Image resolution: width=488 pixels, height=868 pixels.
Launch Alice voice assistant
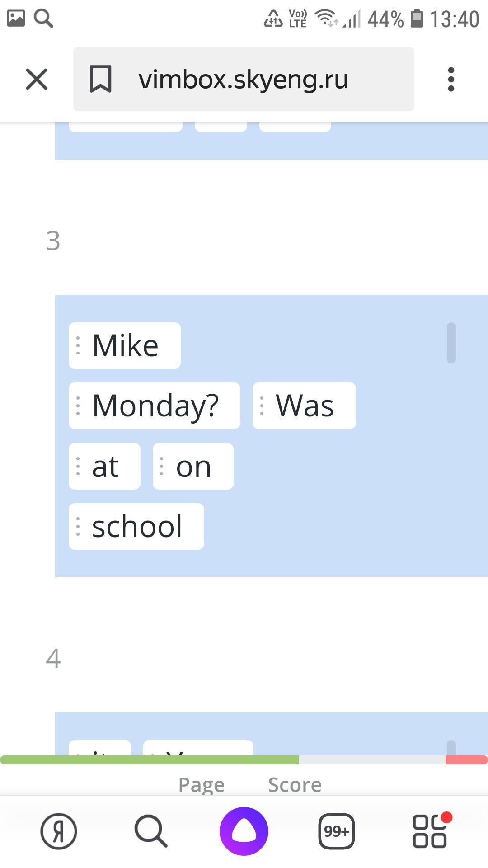click(x=244, y=831)
